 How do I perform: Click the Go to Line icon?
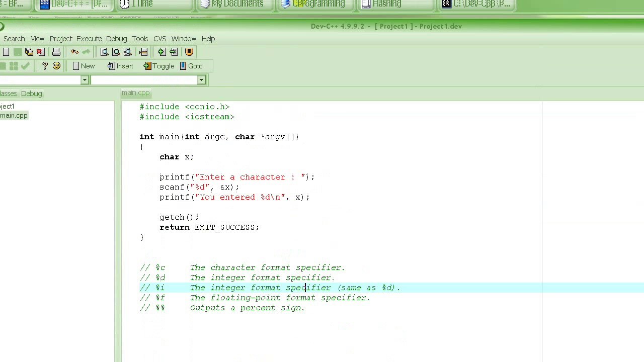pyautogui.click(x=143, y=52)
